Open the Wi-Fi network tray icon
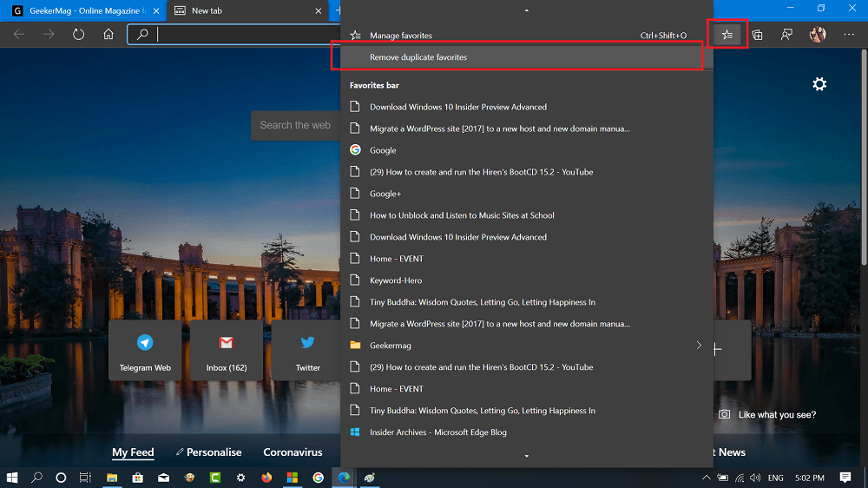The image size is (868, 488). click(x=740, y=478)
